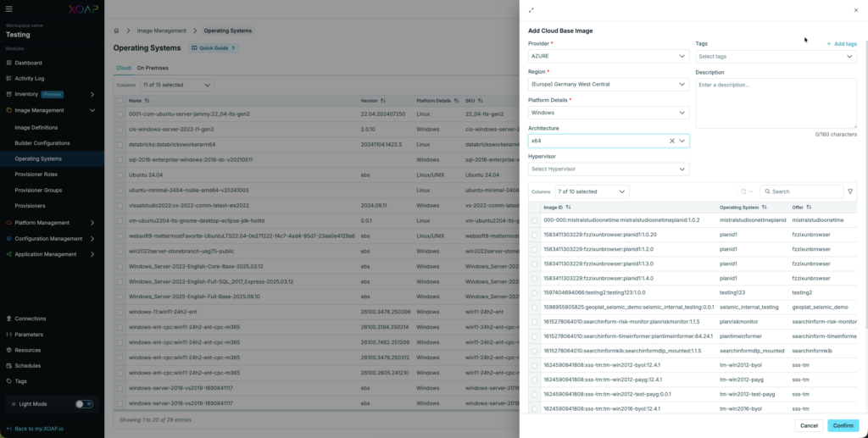Open the Operating Systems sidebar item
Image resolution: width=868 pixels, height=438 pixels.
point(38,158)
